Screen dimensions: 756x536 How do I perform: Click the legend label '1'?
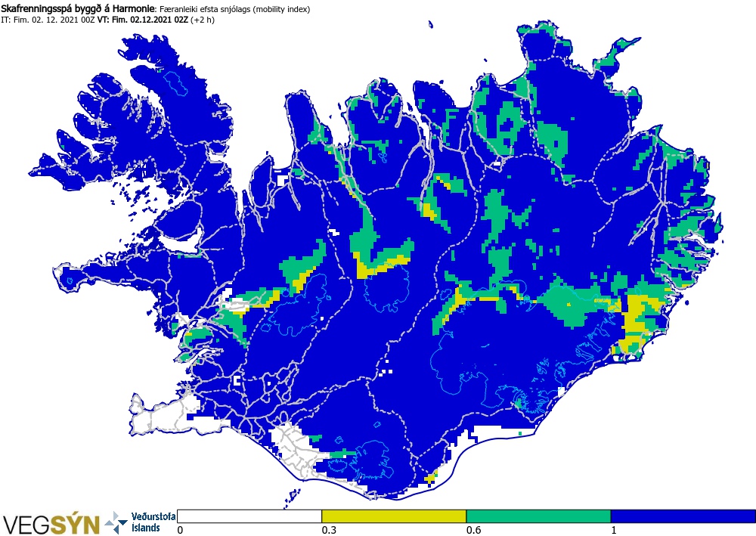point(614,530)
